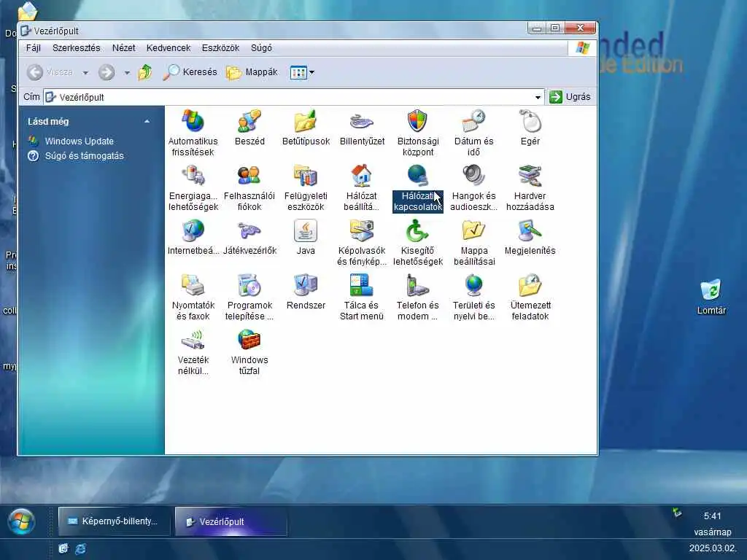
Task: Switch to Képernyő-billentyűzet taskbar button
Action: click(x=115, y=521)
